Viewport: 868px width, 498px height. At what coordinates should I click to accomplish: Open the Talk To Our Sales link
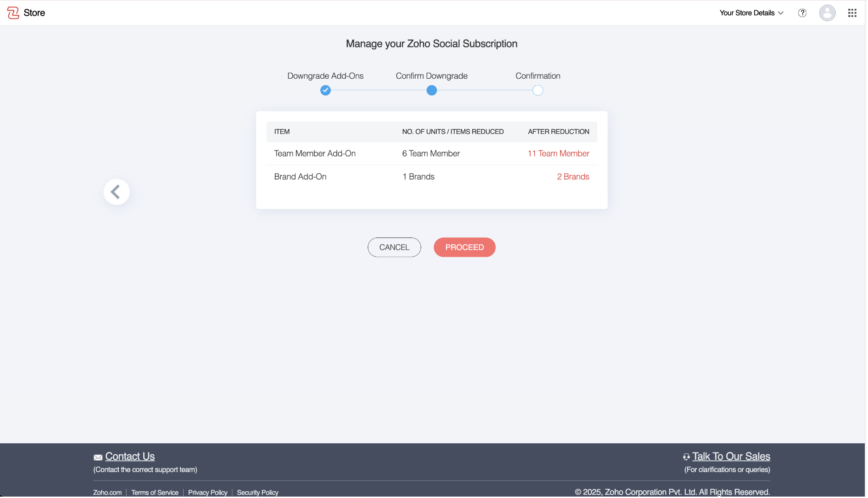coord(731,457)
